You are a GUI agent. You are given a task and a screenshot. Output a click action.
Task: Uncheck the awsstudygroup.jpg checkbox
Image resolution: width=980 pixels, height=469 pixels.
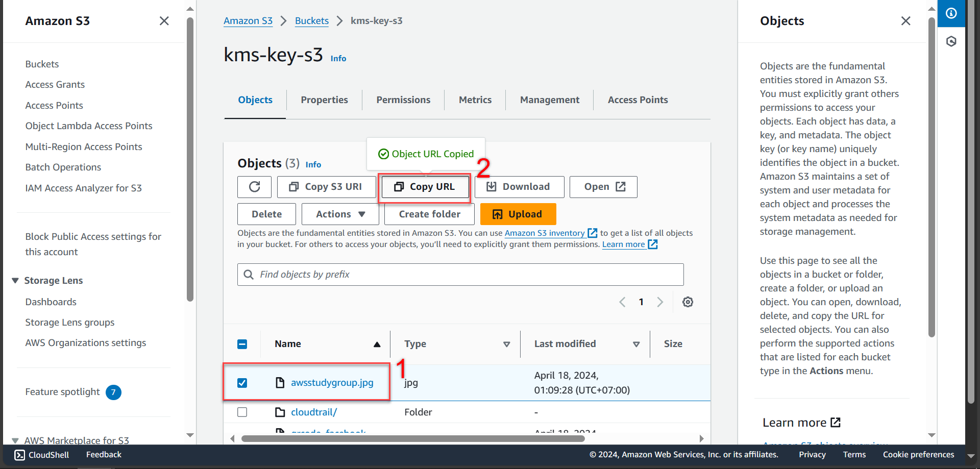tap(242, 383)
